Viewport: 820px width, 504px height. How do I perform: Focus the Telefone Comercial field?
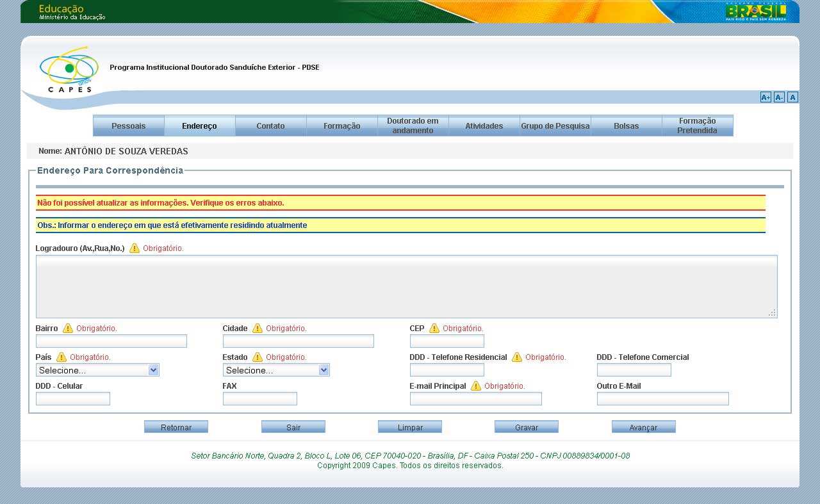(634, 370)
